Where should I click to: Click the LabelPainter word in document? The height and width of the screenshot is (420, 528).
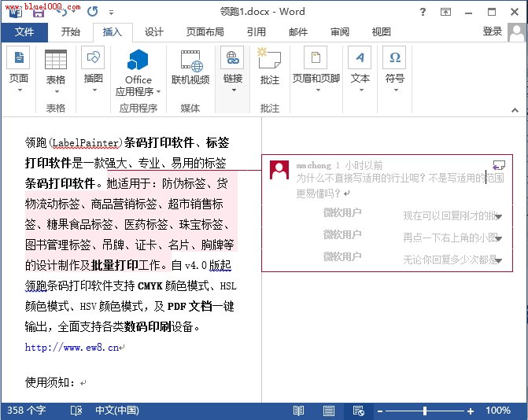tap(86, 143)
